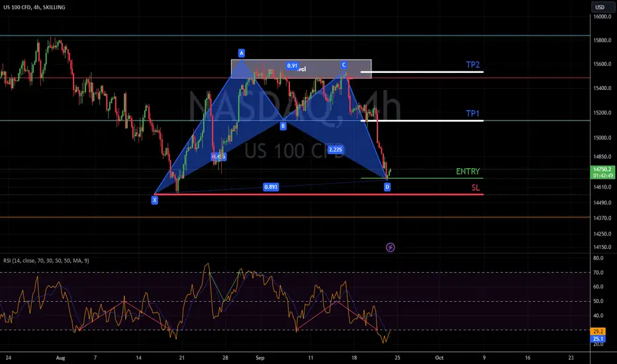Viewport: 617px width, 364px height.
Task: Select the pattern point X label
Action: tap(155, 200)
